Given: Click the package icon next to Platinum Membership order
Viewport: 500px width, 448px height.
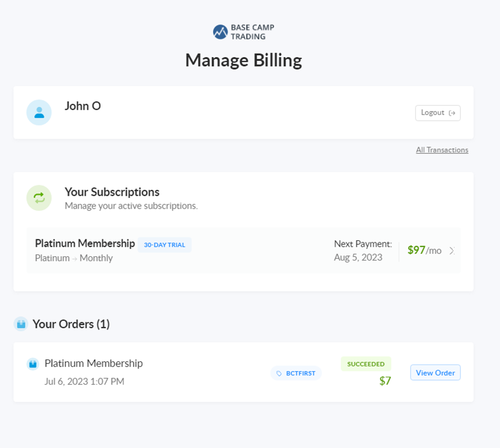Looking at the screenshot, I should [x=32, y=364].
